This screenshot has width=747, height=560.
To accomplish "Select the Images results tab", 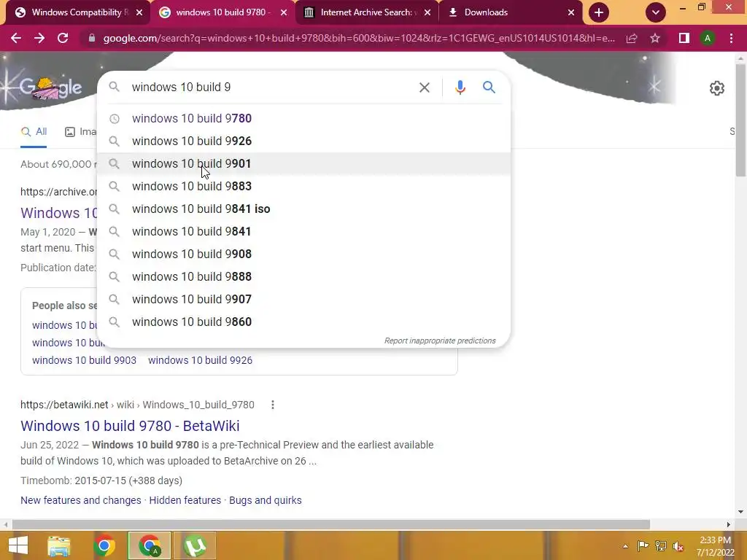I will [x=80, y=132].
